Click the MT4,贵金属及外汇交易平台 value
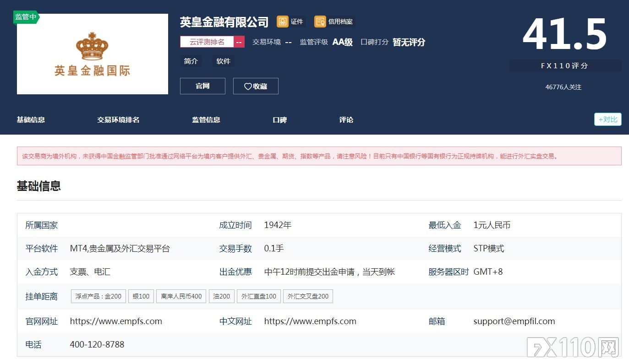The width and height of the screenshot is (629, 364). [x=120, y=249]
